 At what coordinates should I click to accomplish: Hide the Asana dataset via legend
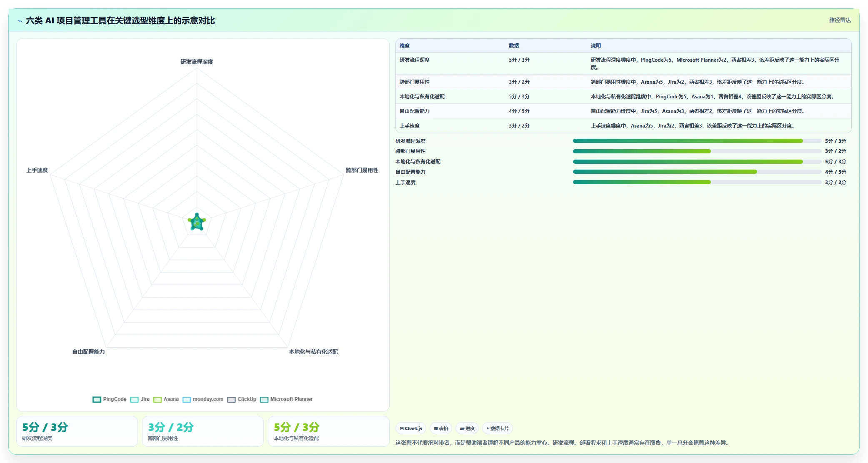pyautogui.click(x=166, y=399)
